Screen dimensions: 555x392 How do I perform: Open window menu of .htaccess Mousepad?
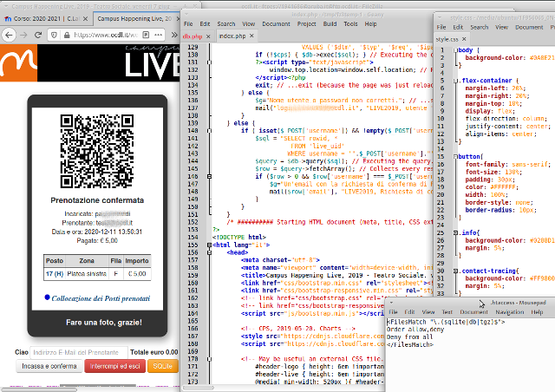coord(391,303)
